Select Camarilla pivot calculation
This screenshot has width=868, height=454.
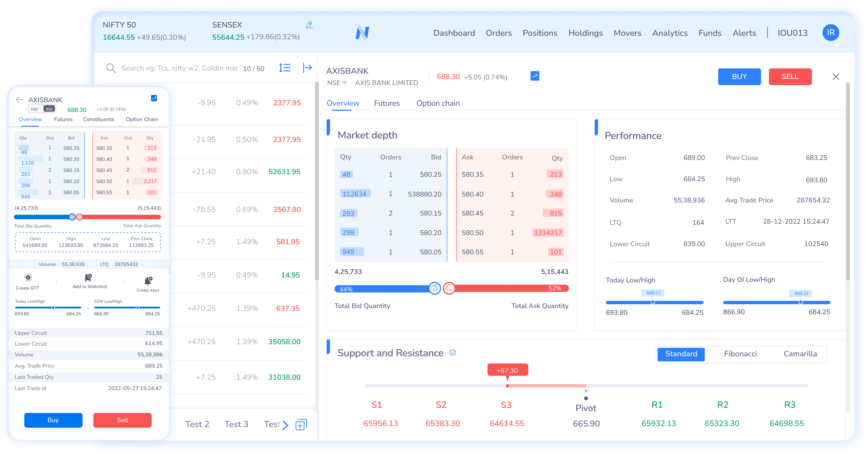(800, 354)
